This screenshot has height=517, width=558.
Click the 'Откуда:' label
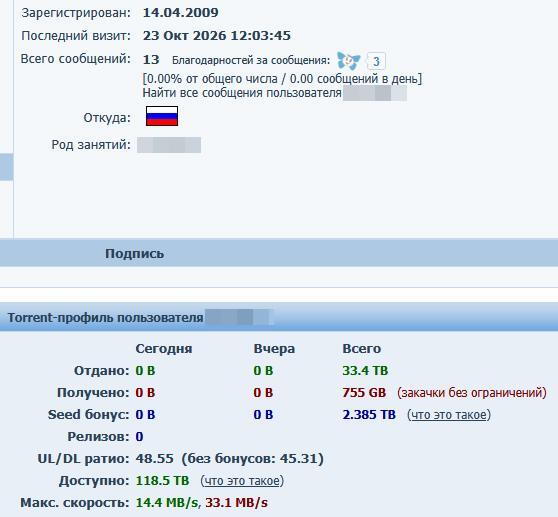tap(107, 118)
